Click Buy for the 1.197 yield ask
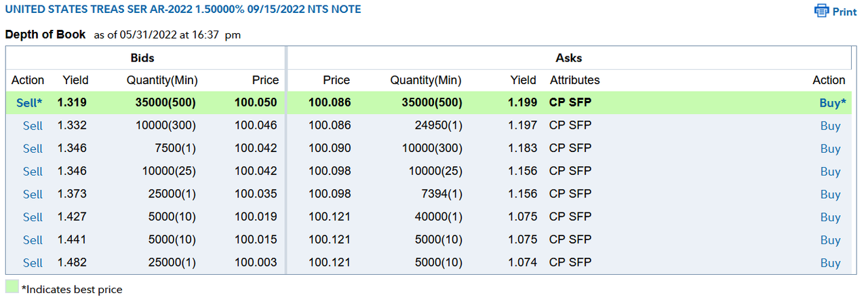Viewport: 868px width, 306px height. click(x=830, y=126)
